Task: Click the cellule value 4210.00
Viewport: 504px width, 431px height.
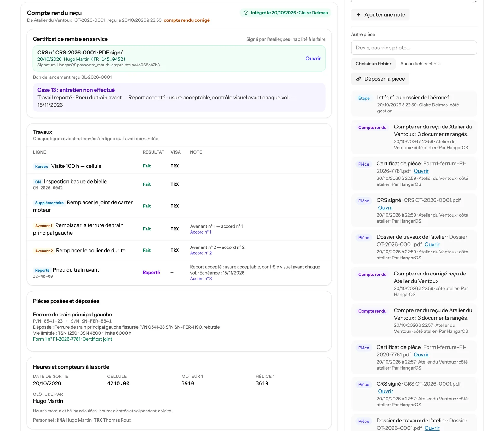Action: tap(118, 383)
